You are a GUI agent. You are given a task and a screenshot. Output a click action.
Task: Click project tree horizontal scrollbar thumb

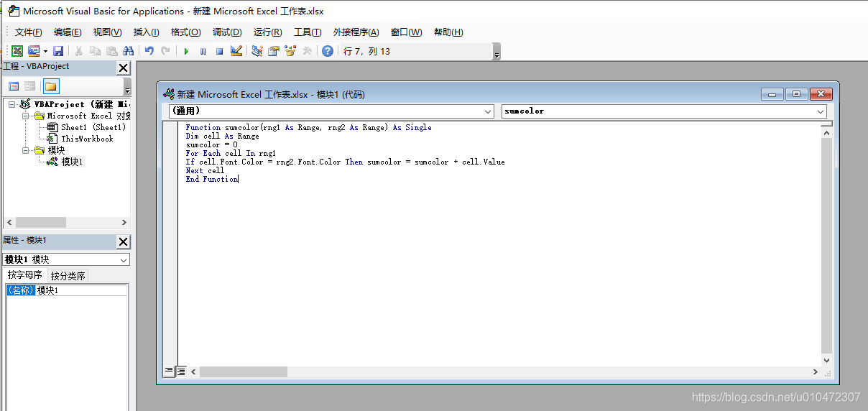(x=41, y=223)
